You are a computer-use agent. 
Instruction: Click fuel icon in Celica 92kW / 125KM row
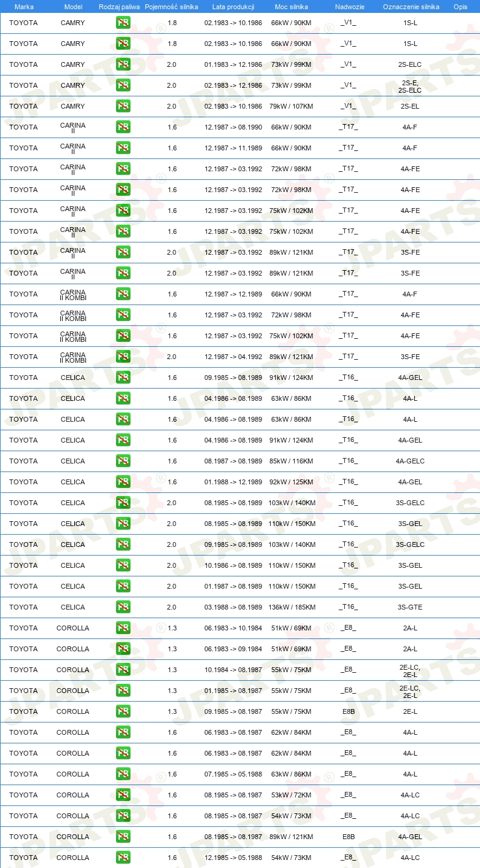[123, 482]
